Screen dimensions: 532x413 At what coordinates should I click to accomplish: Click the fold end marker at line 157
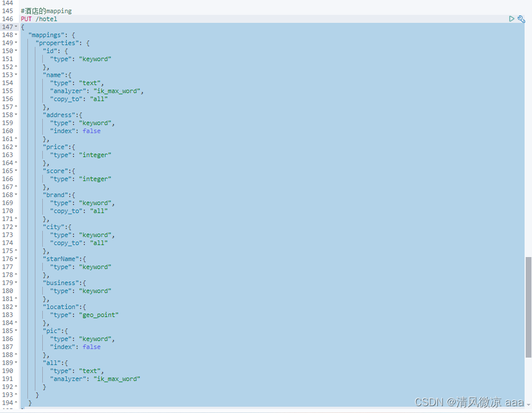click(16, 107)
